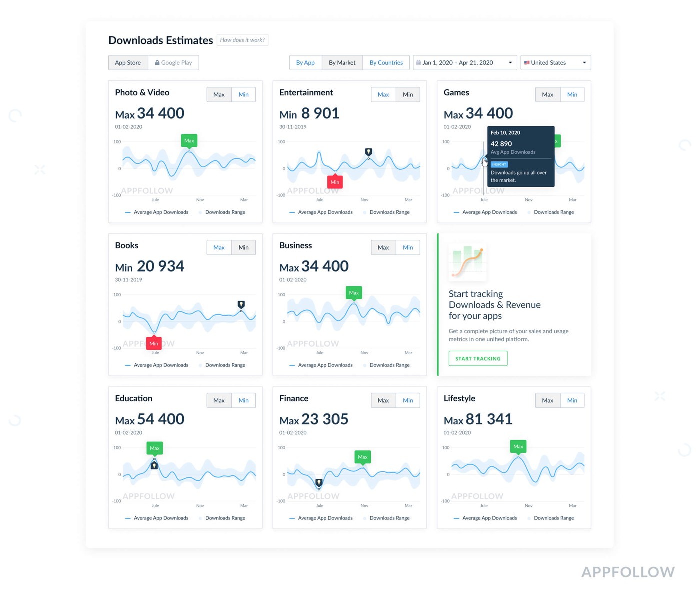Click the calendar icon in date range picker

(x=418, y=63)
